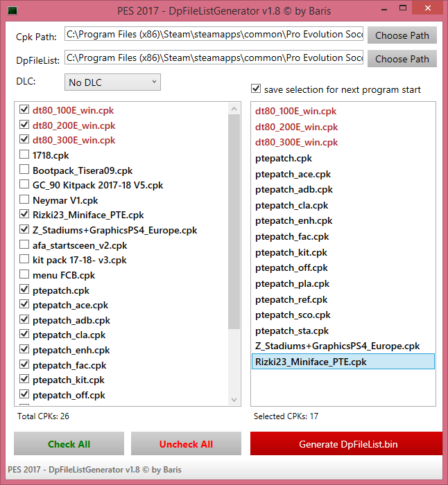Check kit pack 17-18- v3.cpk checkbox

tap(24, 259)
